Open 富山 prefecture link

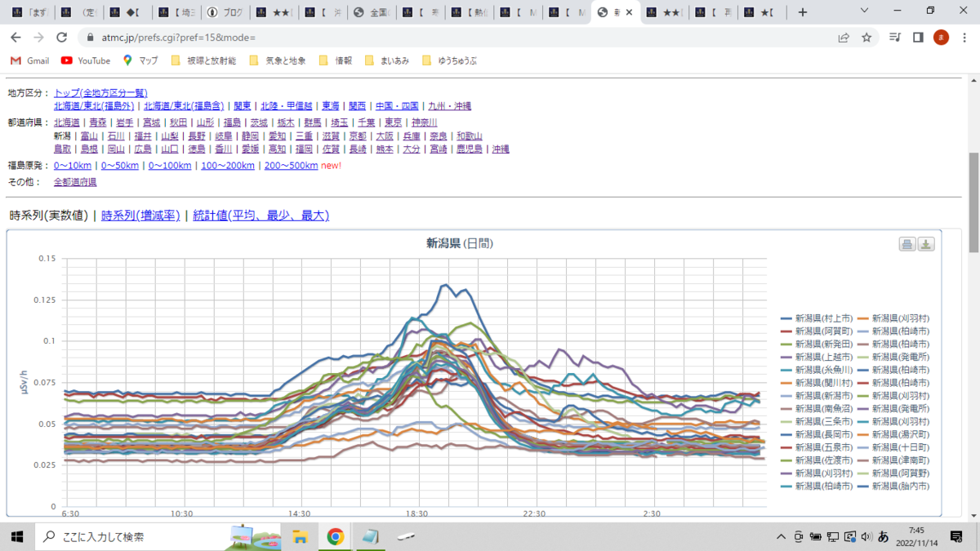pyautogui.click(x=89, y=136)
